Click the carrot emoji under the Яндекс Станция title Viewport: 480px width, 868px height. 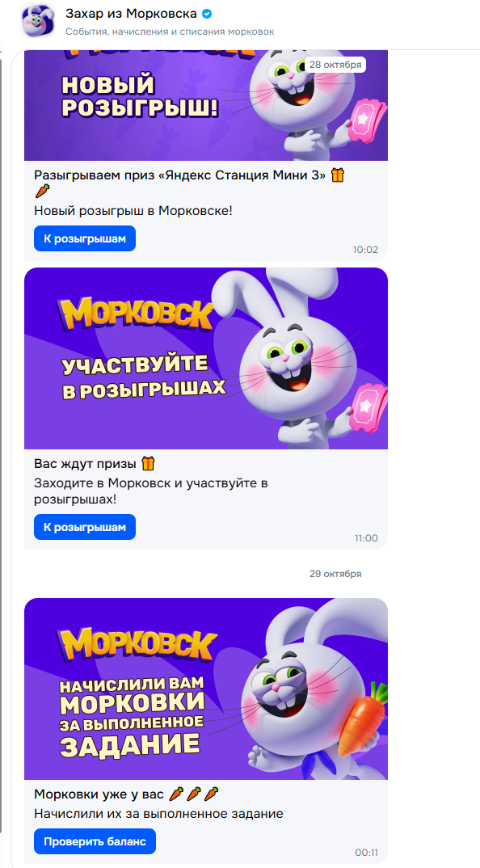42,192
